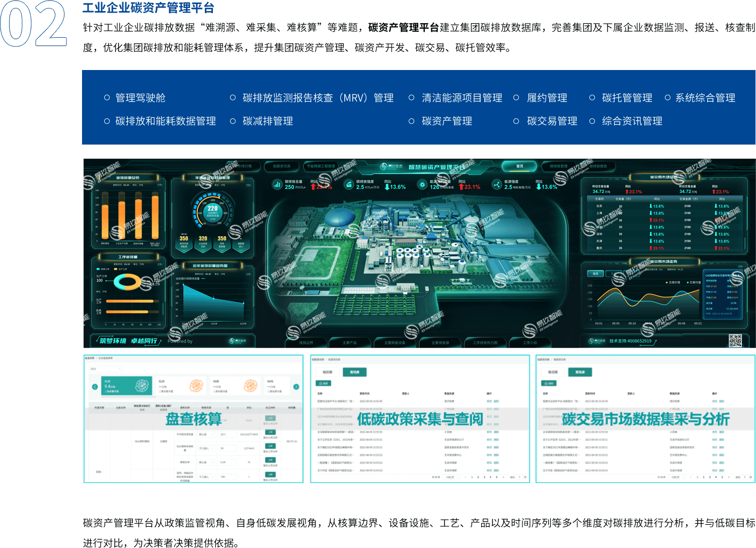The height and width of the screenshot is (548, 756).
Task: Open page-size dropdown in 碳交易市场 table
Action: click(675, 477)
